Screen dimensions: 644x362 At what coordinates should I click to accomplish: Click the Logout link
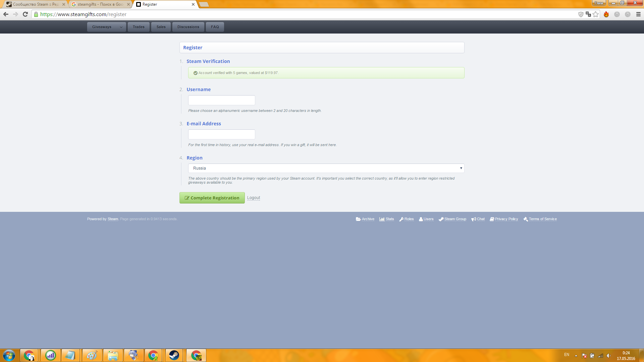pos(254,198)
